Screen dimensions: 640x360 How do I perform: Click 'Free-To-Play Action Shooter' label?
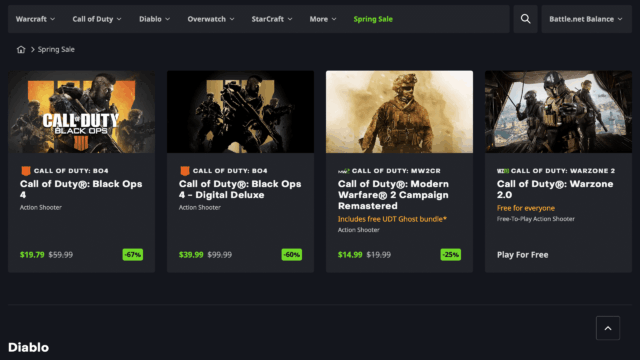click(536, 219)
